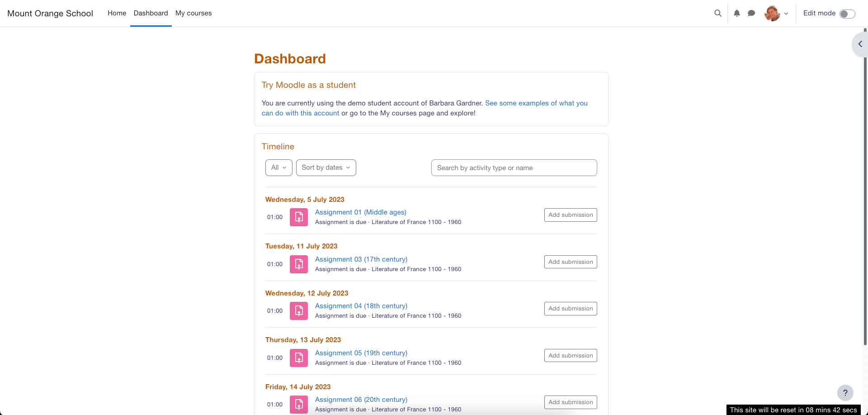Viewport: 868px width, 415px height.
Task: Click 'Friday, 14 July 2023' date heading
Action: click(298, 387)
